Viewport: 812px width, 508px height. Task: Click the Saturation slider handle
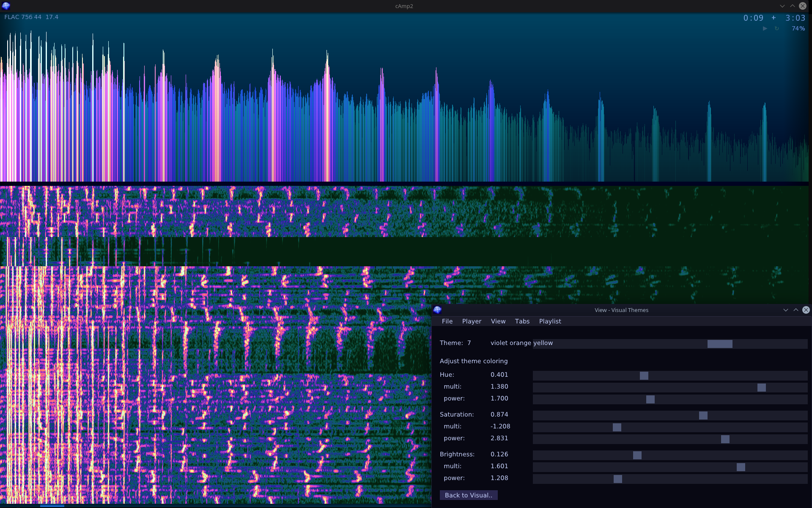pos(703,415)
